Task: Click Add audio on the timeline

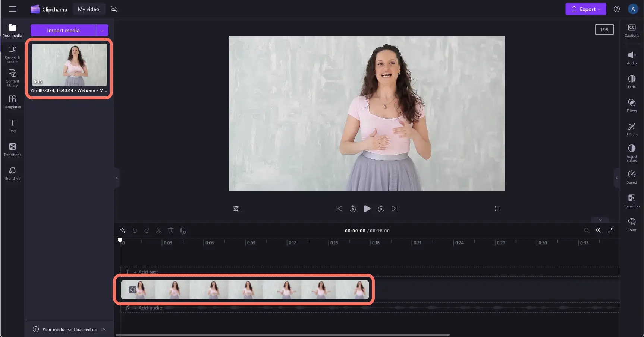Action: click(148, 308)
